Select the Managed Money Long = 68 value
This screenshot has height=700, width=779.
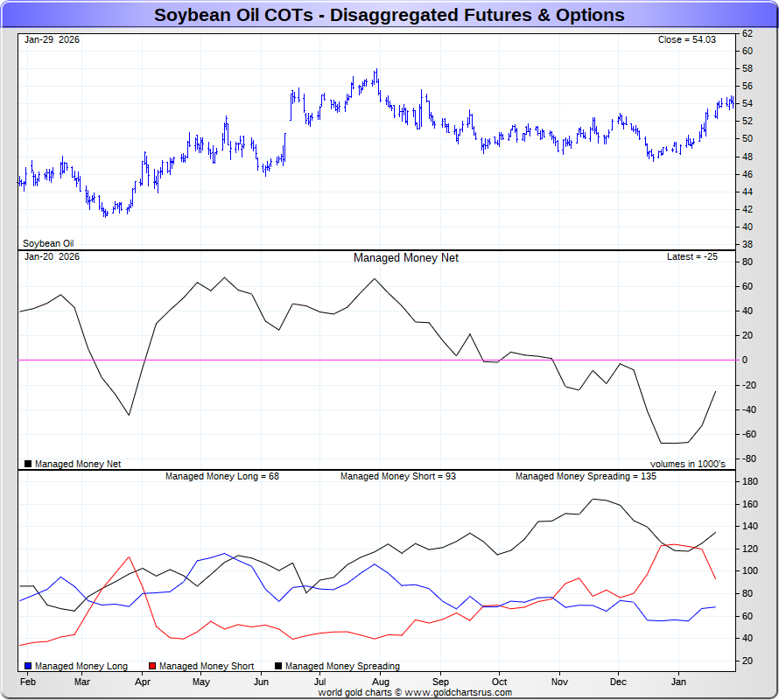[221, 476]
